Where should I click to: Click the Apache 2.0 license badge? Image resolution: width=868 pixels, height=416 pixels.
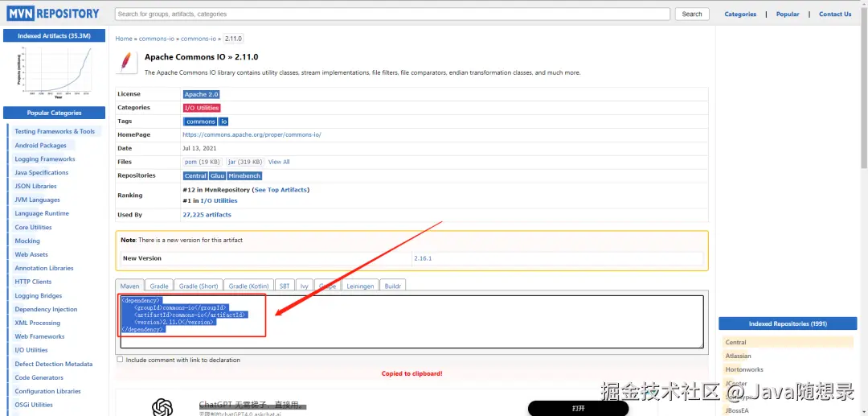[x=202, y=95]
